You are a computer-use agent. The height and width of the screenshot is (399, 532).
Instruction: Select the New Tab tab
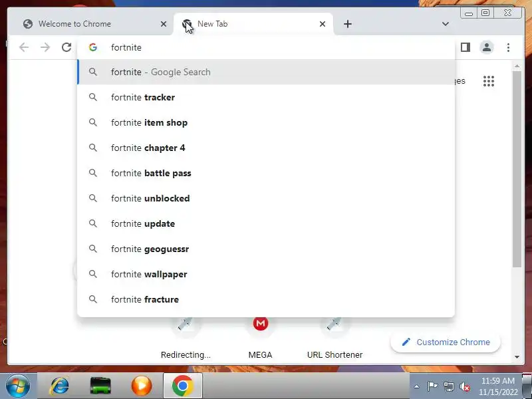coord(253,24)
